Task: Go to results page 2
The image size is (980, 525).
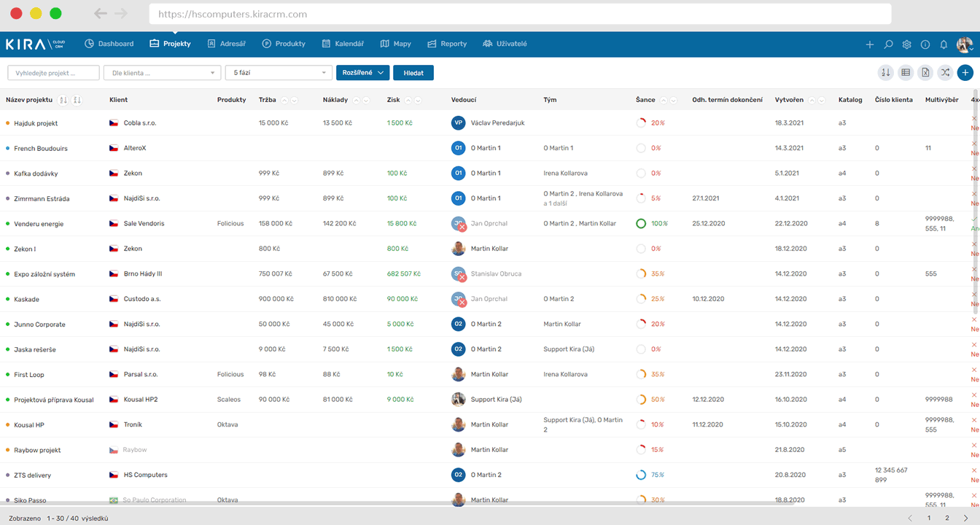Action: [x=947, y=518]
